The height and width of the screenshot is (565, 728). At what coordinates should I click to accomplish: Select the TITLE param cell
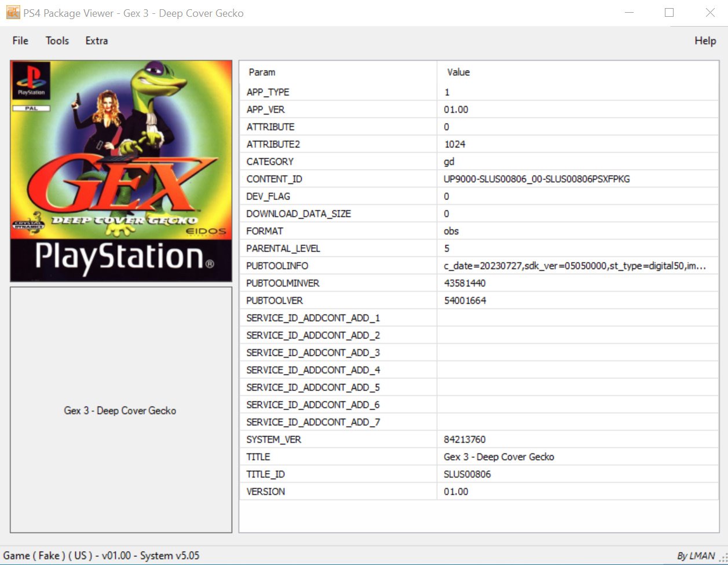click(x=338, y=457)
